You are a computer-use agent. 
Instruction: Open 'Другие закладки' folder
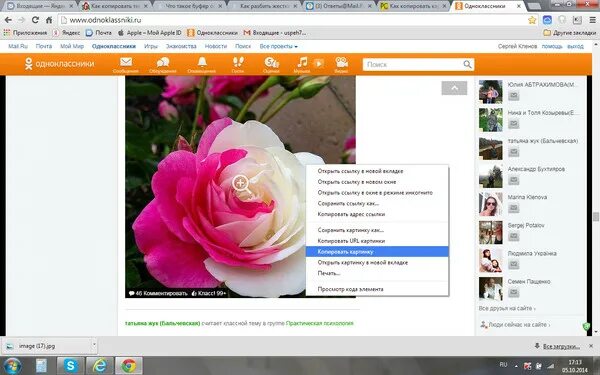click(570, 33)
